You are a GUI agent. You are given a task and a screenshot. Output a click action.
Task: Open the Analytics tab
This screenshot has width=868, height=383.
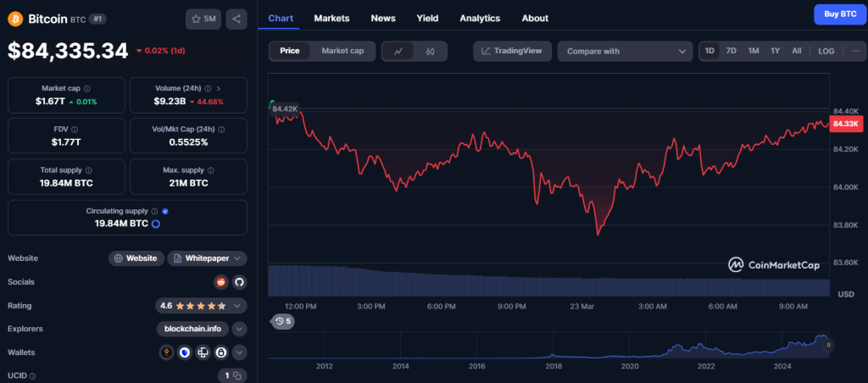(480, 19)
